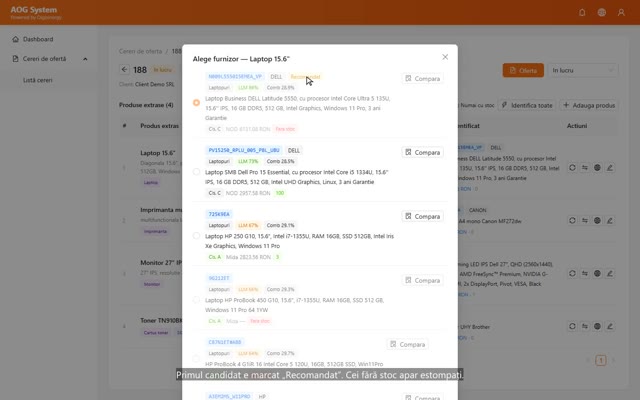Click the Actiuni column header
This screenshot has height=400, width=640.
point(577,126)
